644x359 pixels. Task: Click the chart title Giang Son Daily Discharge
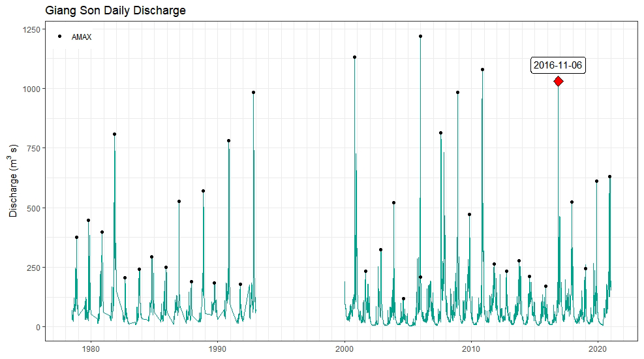tap(115, 11)
